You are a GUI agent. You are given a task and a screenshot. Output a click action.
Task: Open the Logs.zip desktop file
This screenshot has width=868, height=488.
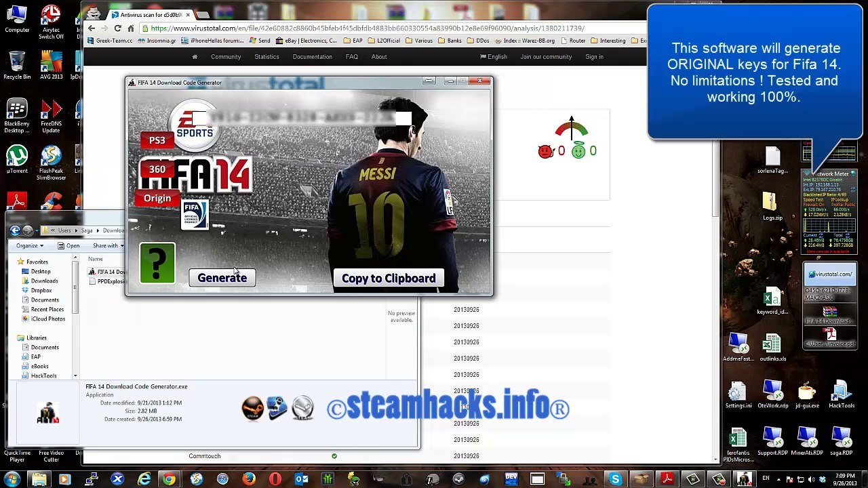click(x=772, y=206)
